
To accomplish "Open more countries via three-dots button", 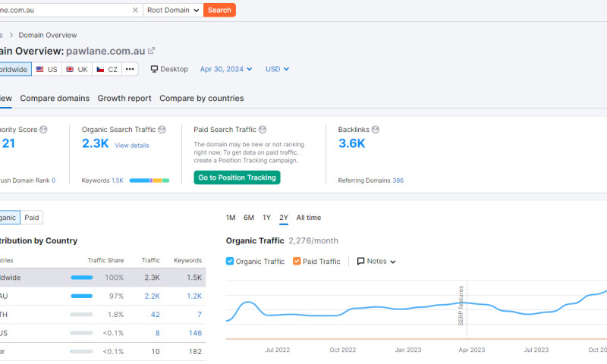I will click(130, 69).
